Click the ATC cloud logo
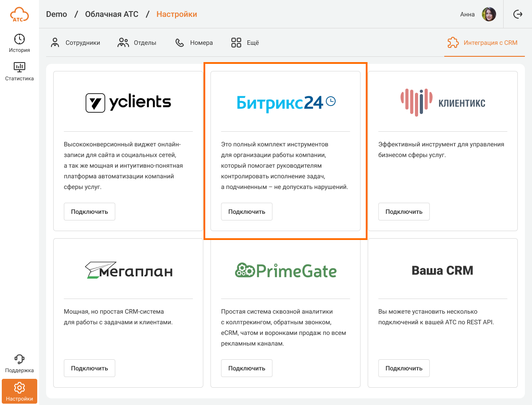This screenshot has height=405, width=532. tap(19, 14)
